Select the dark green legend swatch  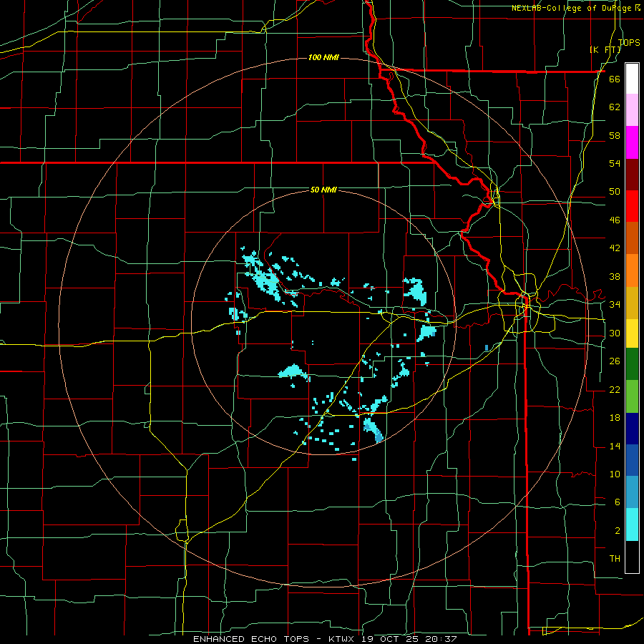[x=632, y=364]
